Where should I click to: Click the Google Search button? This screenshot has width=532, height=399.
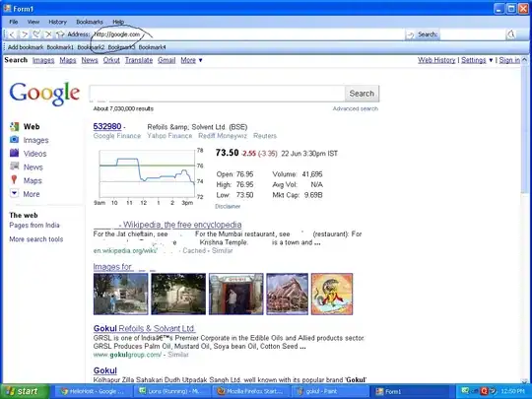(x=362, y=94)
